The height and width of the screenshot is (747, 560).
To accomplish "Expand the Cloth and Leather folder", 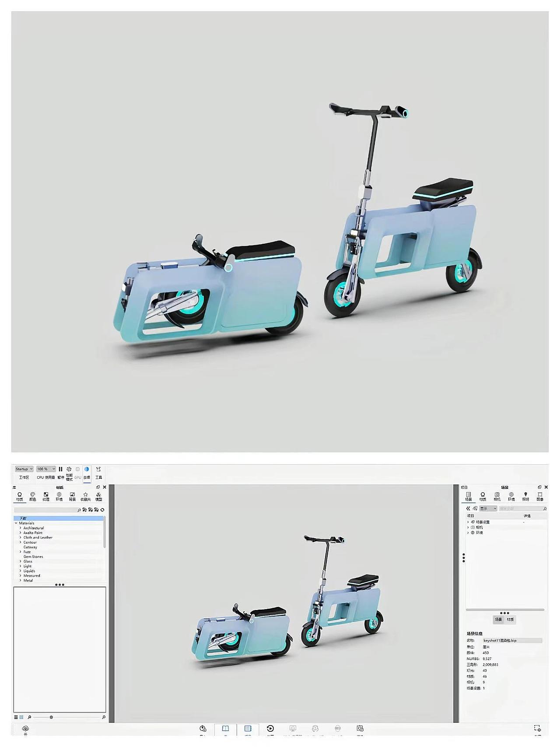I will click(x=20, y=537).
